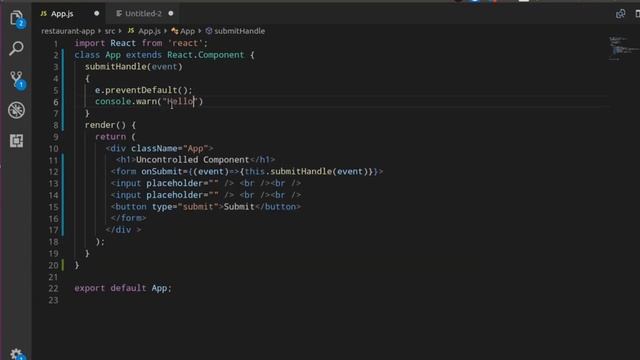Click 'render()' on line 8

coord(105,125)
